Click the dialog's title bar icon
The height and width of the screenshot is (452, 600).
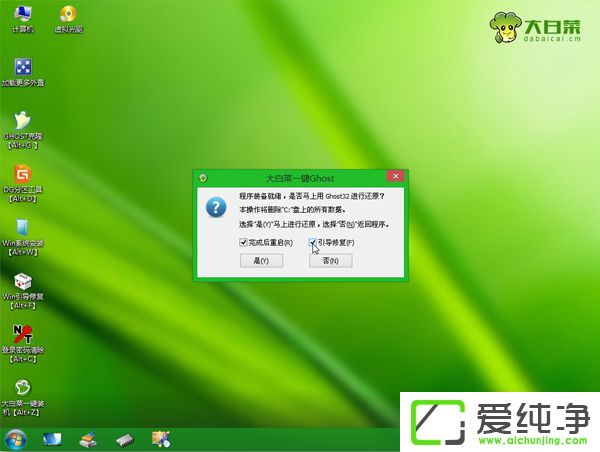pyautogui.click(x=202, y=177)
